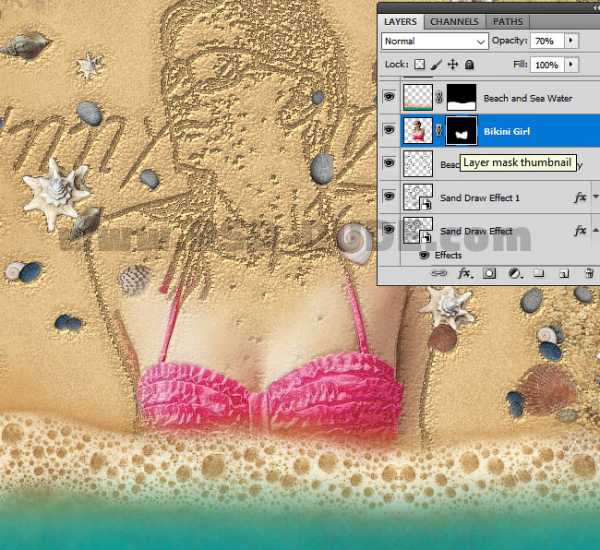The image size is (600, 550).
Task: Create a new layer group
Action: click(x=538, y=273)
